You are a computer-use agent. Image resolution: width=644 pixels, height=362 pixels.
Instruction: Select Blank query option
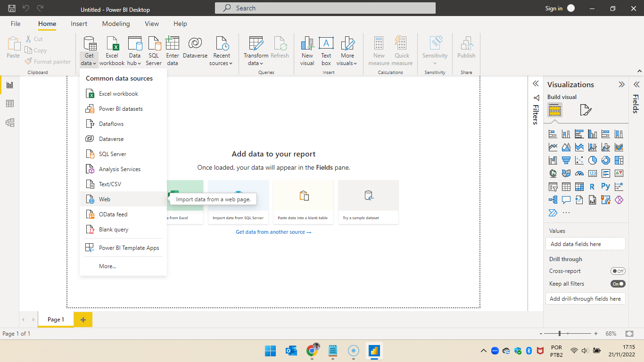pos(123,230)
